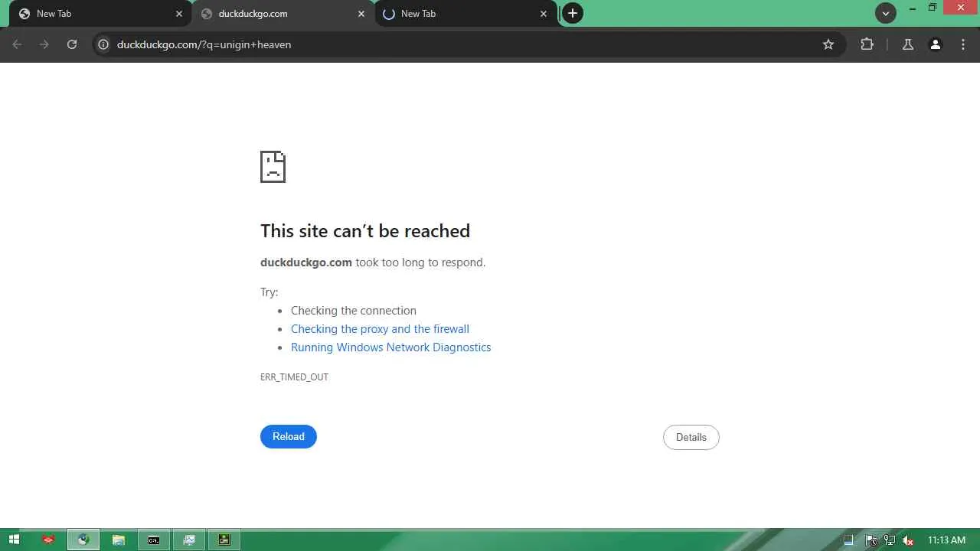This screenshot has height=551, width=980.
Task: Run Windows Network Diagnostics link
Action: coord(390,347)
